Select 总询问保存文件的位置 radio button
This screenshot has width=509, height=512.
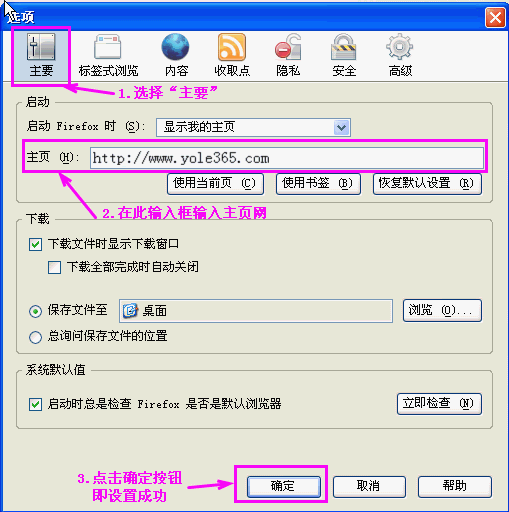click(35, 337)
